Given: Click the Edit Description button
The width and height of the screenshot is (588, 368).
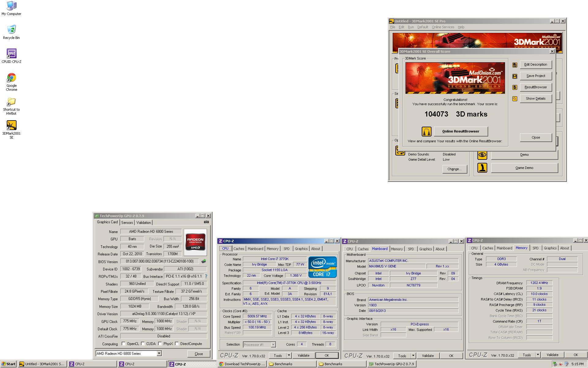Looking at the screenshot, I should click(536, 64).
